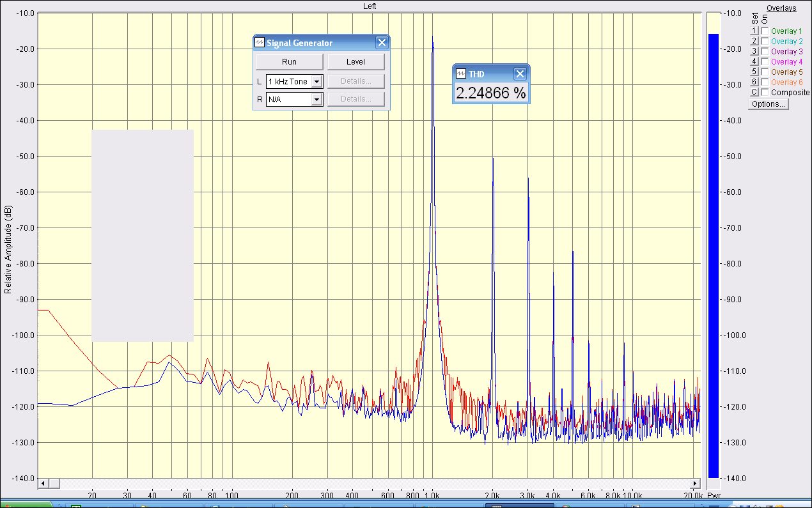This screenshot has width=812, height=508.
Task: Open the signal generator Level settings
Action: (355, 62)
